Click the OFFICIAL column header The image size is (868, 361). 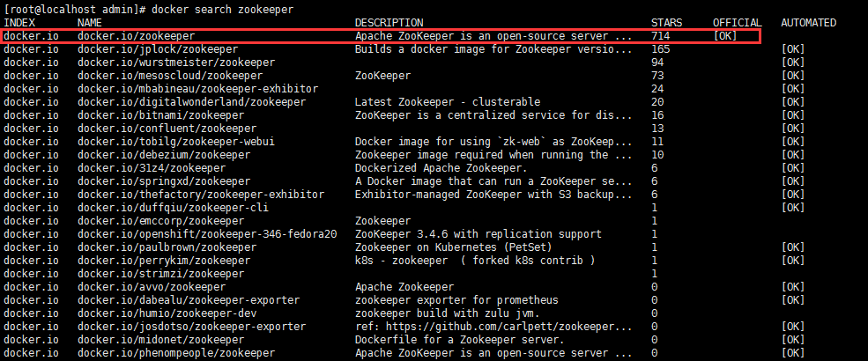point(735,22)
